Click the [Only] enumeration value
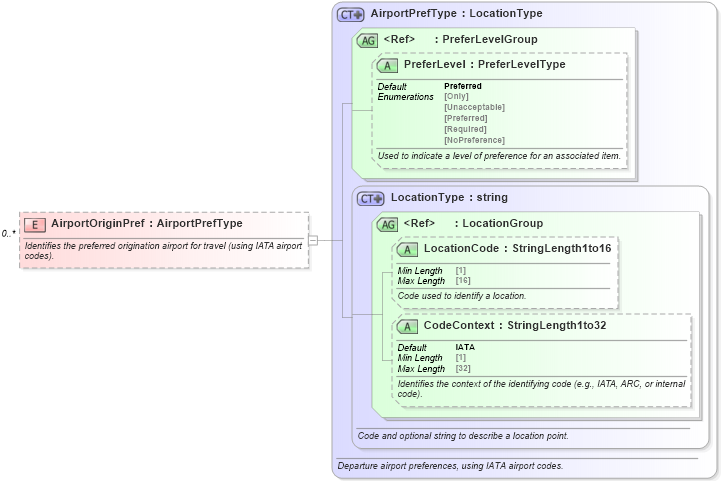 456,96
